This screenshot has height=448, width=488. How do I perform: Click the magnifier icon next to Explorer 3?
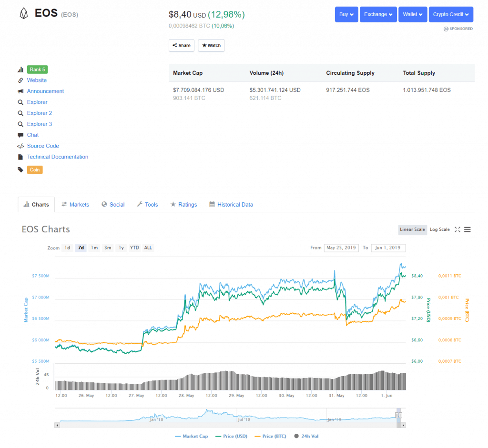(20, 124)
